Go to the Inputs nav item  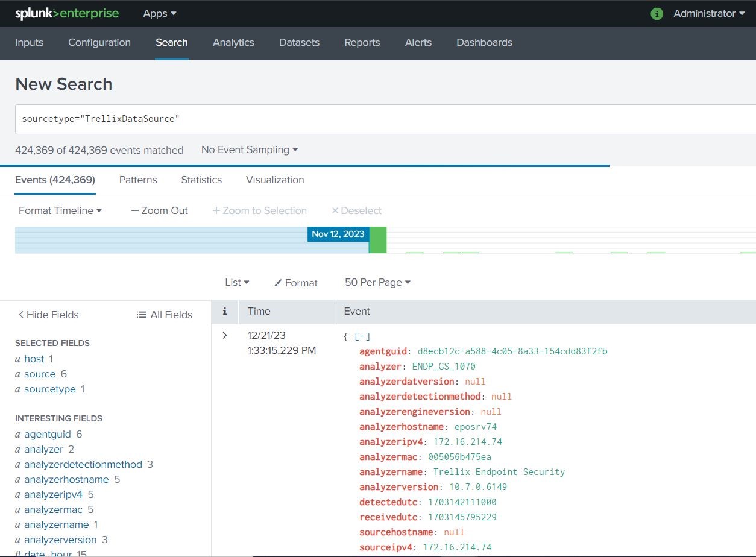tap(29, 42)
